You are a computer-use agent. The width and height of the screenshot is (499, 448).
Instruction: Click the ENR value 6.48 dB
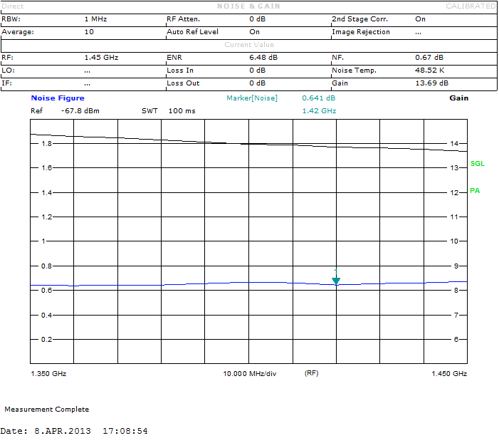[263, 57]
